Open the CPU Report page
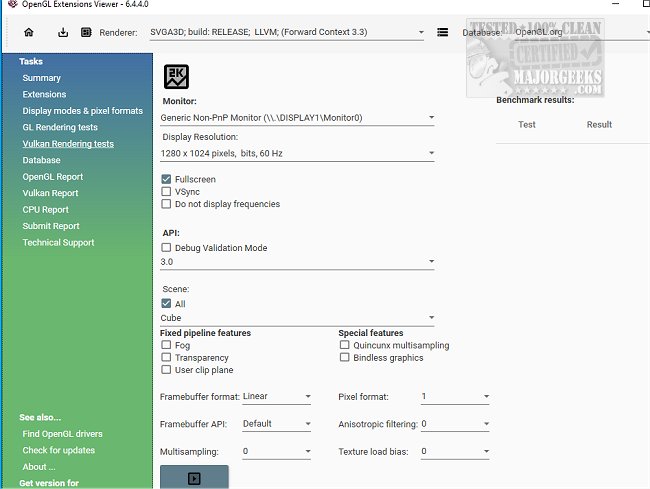Viewport: 650px width, 489px height. point(46,210)
